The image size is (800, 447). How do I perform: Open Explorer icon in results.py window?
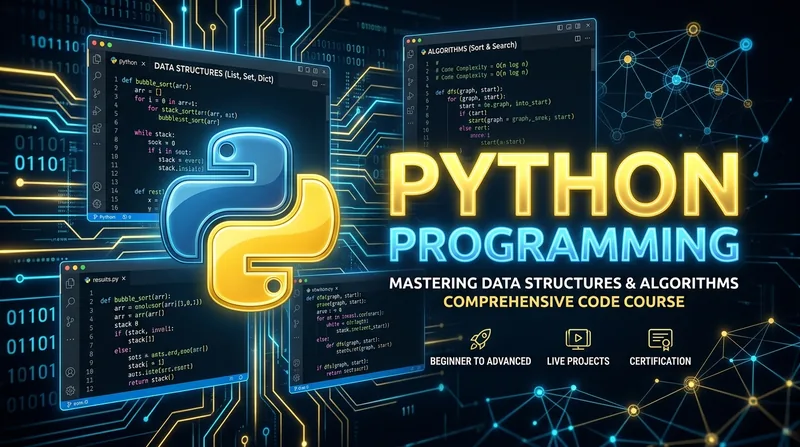pos(70,283)
